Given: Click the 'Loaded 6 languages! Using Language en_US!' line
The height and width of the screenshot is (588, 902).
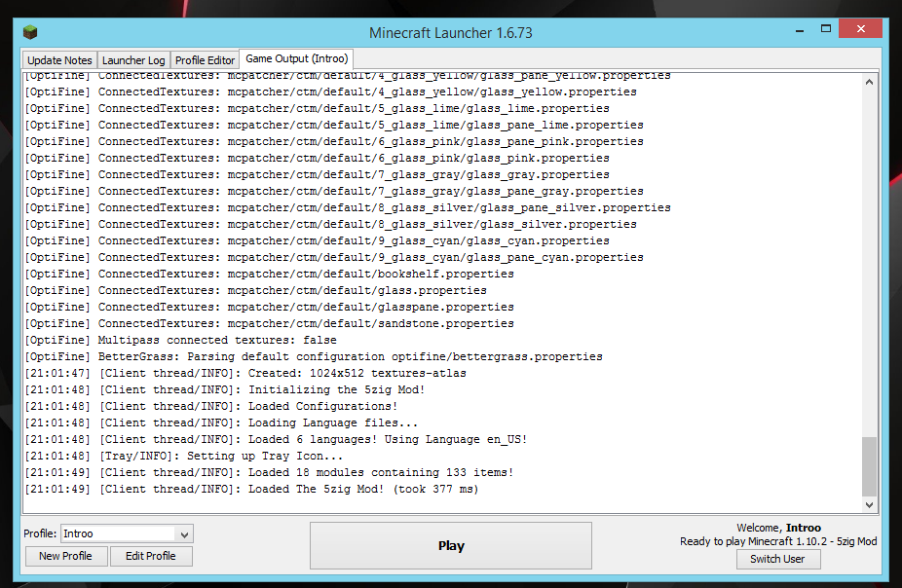Looking at the screenshot, I should pos(276,440).
